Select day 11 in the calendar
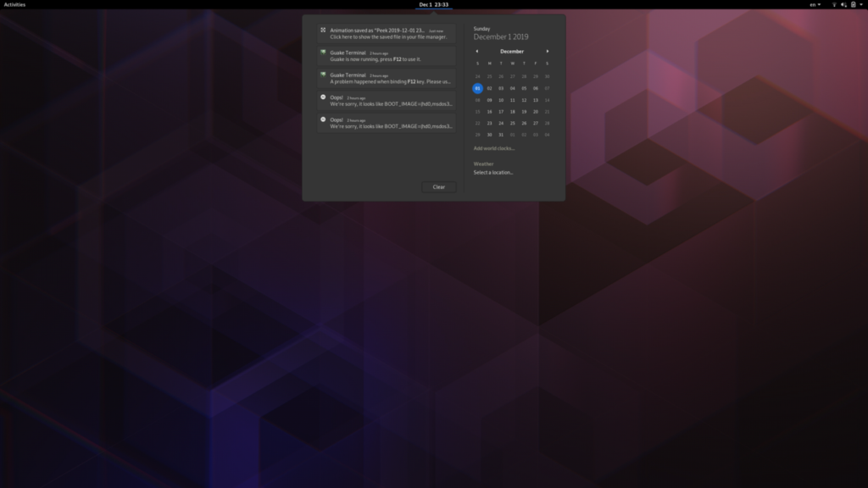 (x=513, y=100)
